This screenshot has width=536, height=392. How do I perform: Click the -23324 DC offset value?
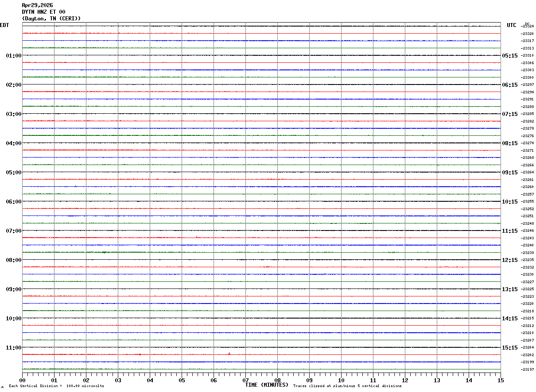click(528, 27)
